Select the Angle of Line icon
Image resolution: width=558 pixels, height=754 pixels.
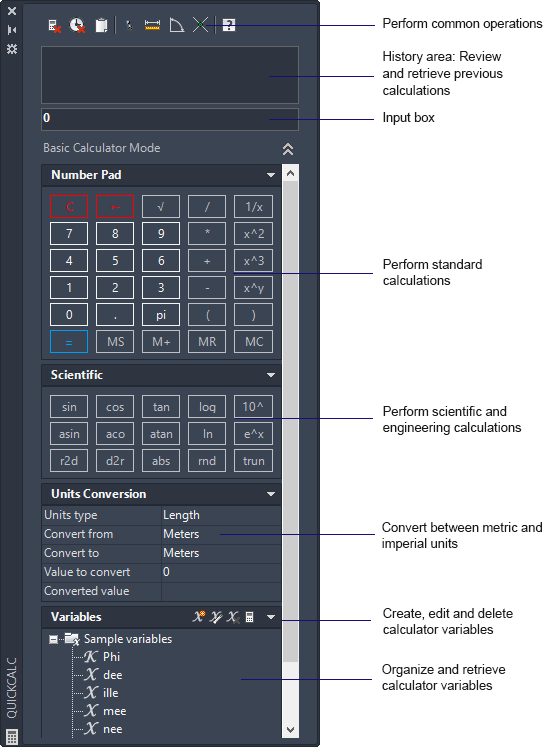(x=177, y=25)
